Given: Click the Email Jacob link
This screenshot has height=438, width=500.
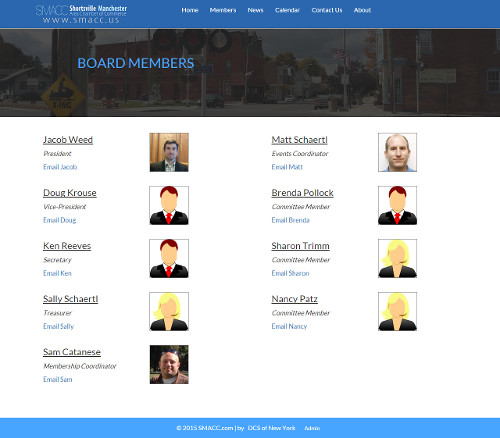Looking at the screenshot, I should [60, 167].
